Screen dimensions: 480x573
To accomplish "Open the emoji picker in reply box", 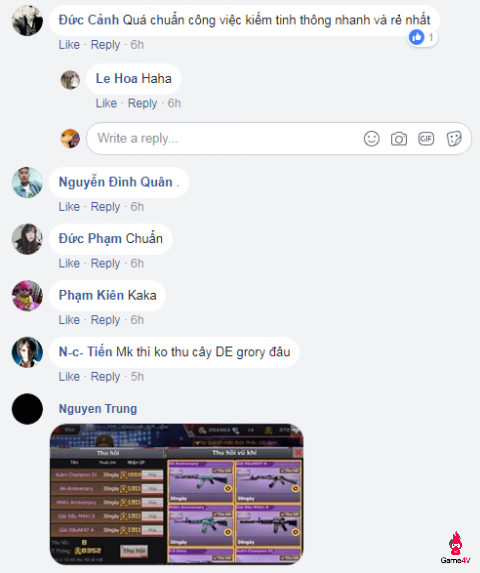I will [372, 138].
